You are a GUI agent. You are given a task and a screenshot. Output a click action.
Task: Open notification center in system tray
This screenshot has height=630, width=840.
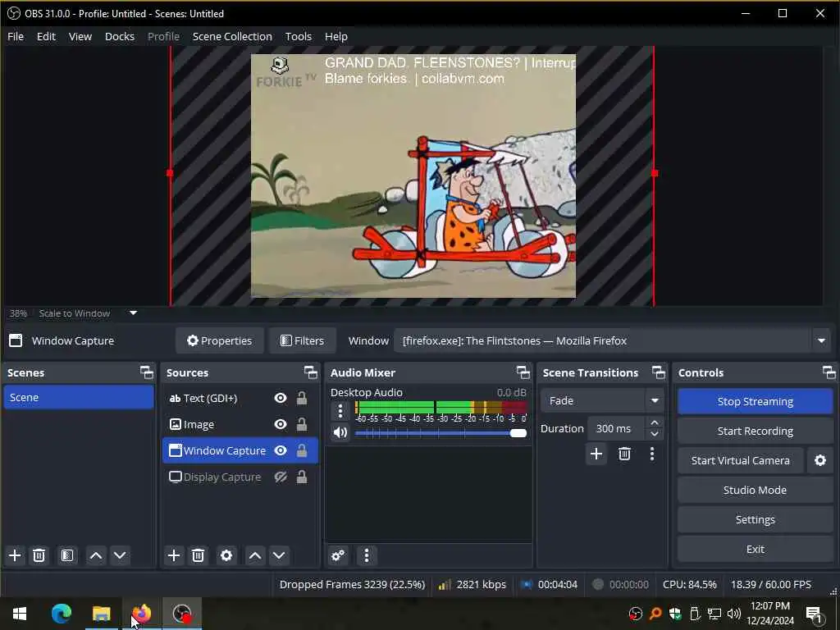pos(814,614)
